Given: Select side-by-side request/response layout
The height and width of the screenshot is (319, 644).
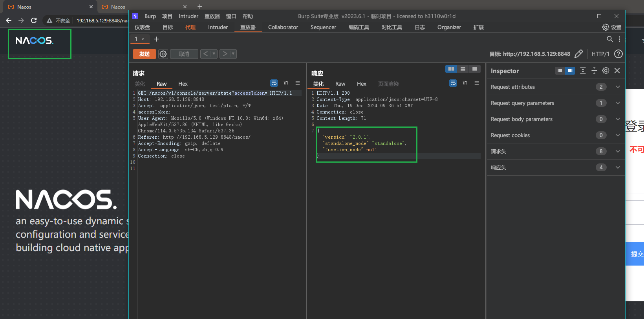Looking at the screenshot, I should pos(451,69).
